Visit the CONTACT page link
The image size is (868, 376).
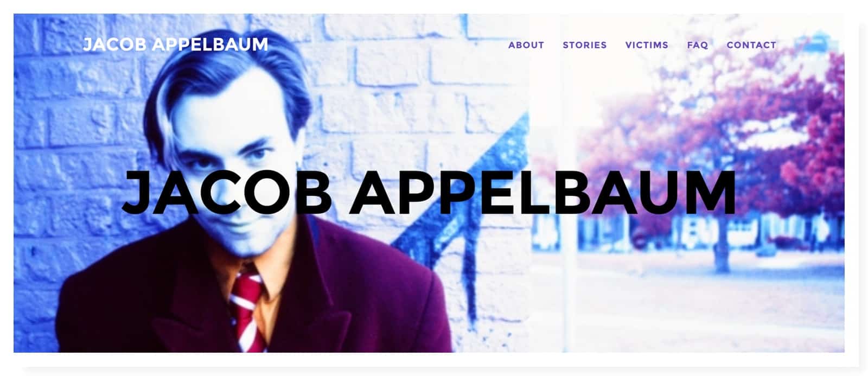pos(751,45)
